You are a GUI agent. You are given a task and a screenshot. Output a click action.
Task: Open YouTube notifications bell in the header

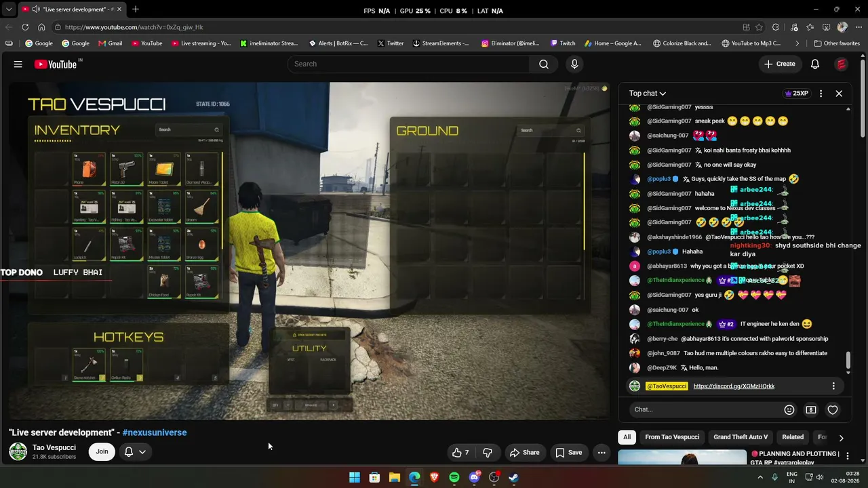(x=815, y=64)
